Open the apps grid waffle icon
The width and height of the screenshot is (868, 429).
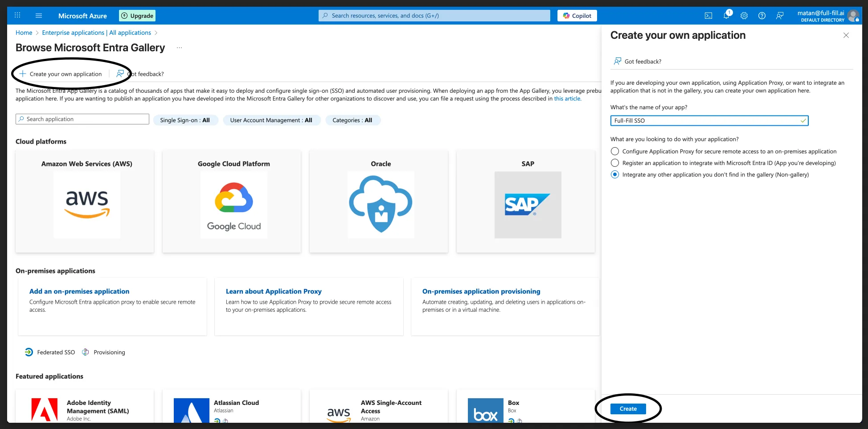(x=17, y=16)
